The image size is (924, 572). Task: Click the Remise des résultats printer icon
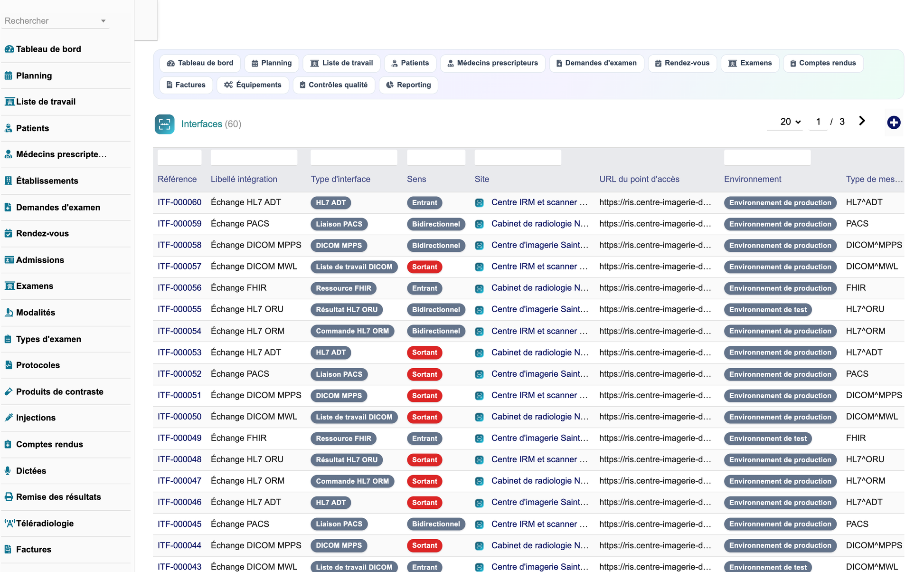pos(9,497)
